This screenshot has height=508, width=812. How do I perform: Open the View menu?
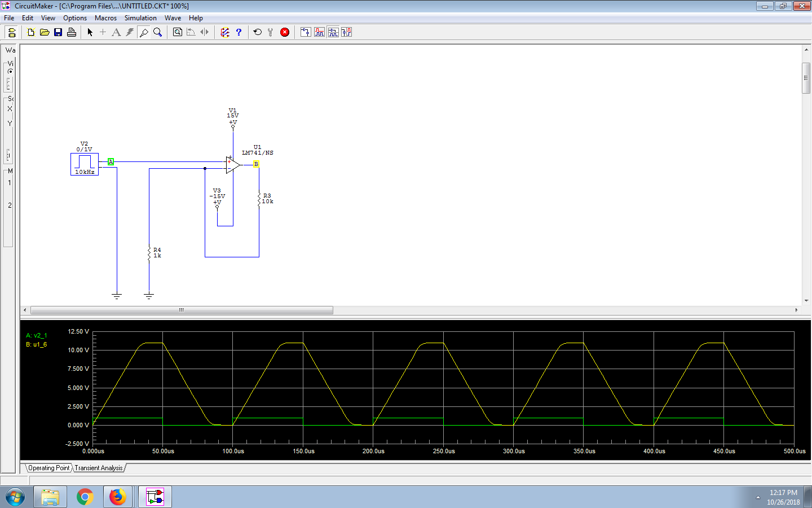(48, 18)
